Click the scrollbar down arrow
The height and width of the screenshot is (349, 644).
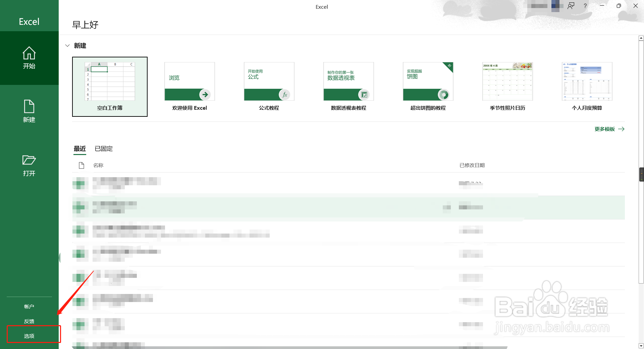point(641,346)
